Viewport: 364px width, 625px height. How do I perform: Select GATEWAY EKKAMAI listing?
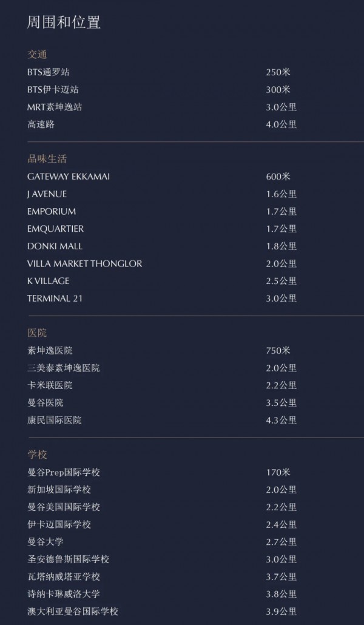(x=69, y=177)
